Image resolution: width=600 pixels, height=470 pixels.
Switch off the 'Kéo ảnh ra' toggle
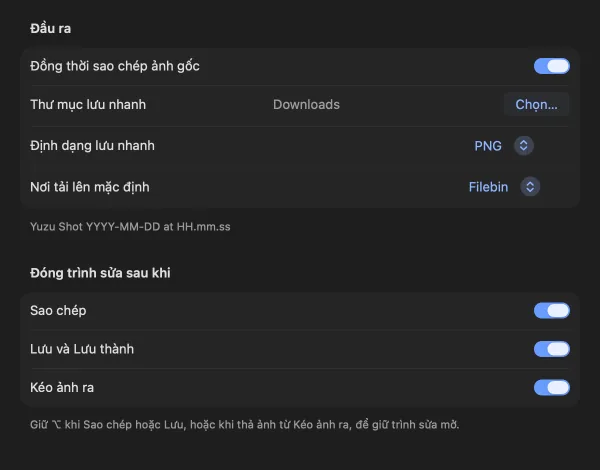pos(552,387)
